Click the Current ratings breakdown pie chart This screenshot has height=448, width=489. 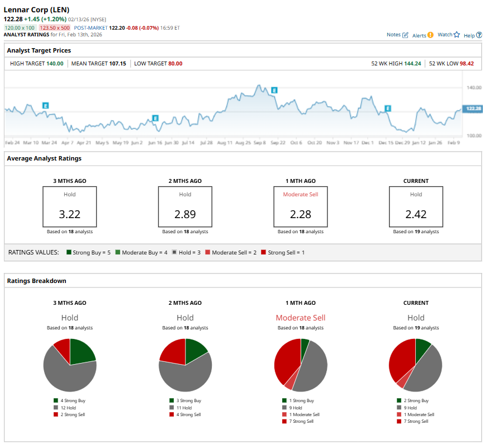(415, 365)
